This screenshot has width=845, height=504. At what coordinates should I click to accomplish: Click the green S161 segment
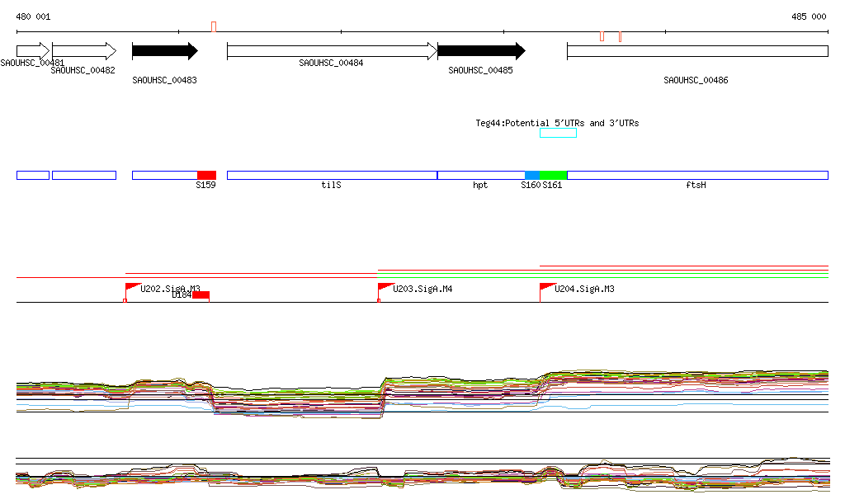click(554, 175)
